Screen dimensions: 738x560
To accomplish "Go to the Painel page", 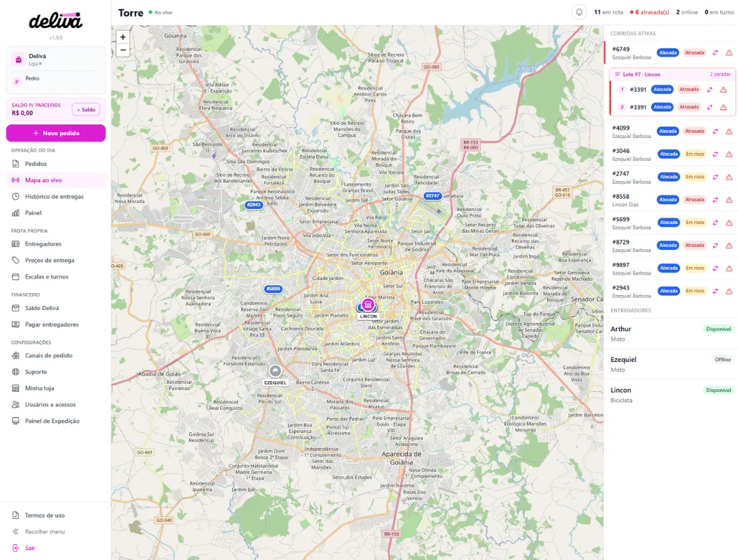I will (55, 213).
